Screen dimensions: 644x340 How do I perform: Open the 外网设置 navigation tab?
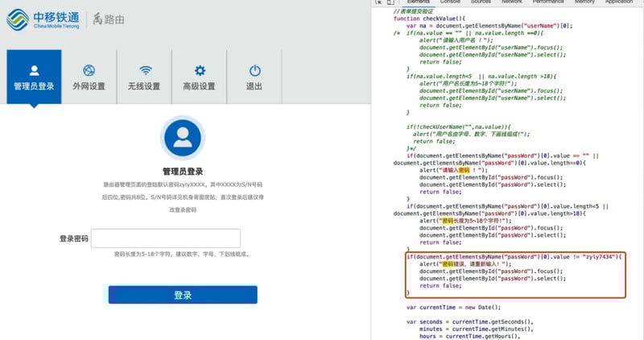pyautogui.click(x=89, y=77)
